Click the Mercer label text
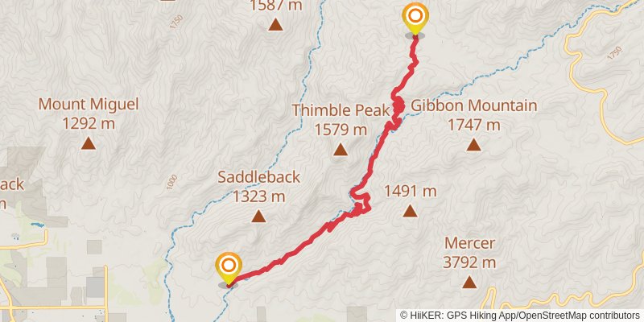This screenshot has height=322, width=644. [469, 243]
